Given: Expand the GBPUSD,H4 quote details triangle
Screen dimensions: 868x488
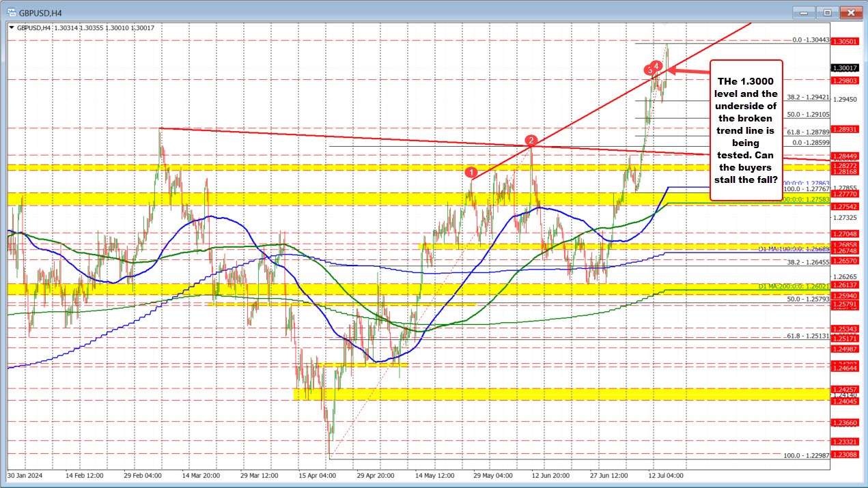Looking at the screenshot, I should [11, 27].
